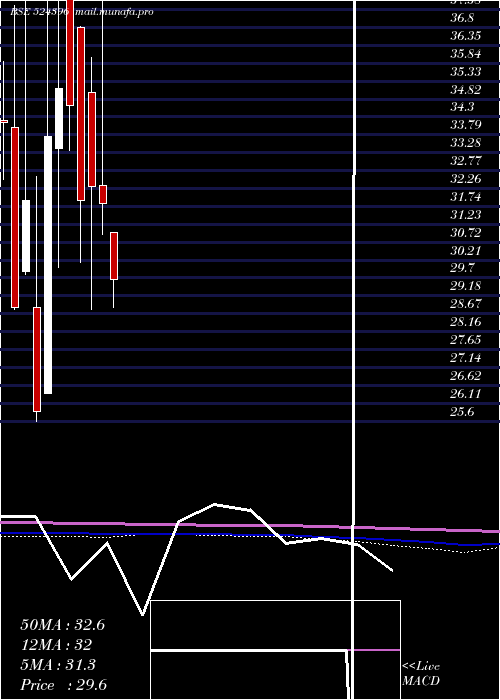Click the mail.munafa.pro header text
The height and width of the screenshot is (700, 500).
coord(114,12)
